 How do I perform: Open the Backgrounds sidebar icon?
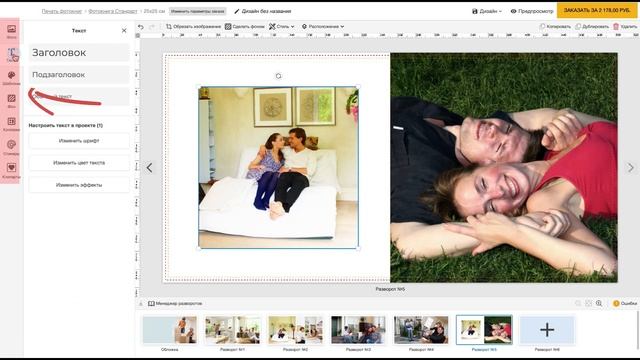click(11, 101)
